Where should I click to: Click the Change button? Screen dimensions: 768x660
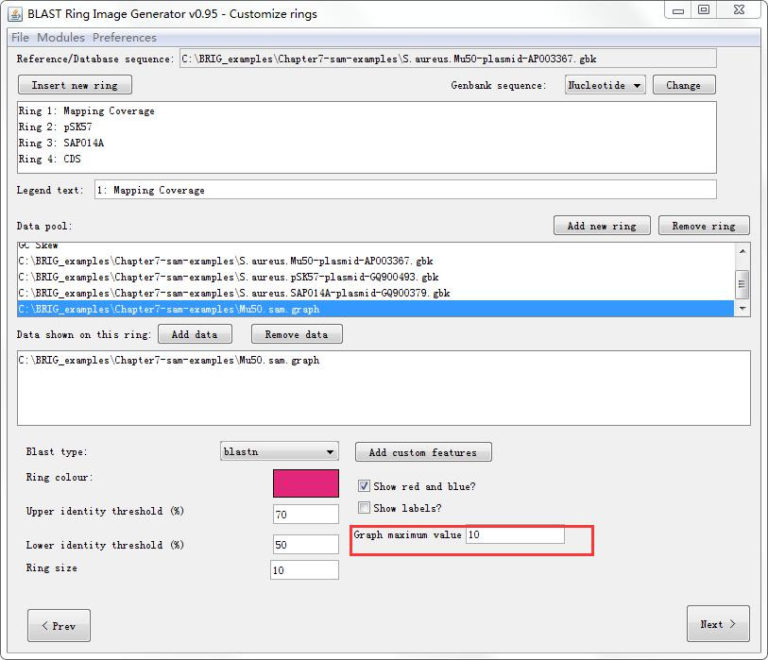tap(684, 85)
